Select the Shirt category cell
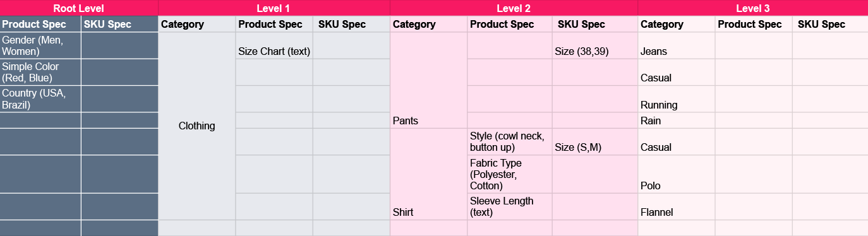Image resolution: width=868 pixels, height=236 pixels. click(429, 174)
